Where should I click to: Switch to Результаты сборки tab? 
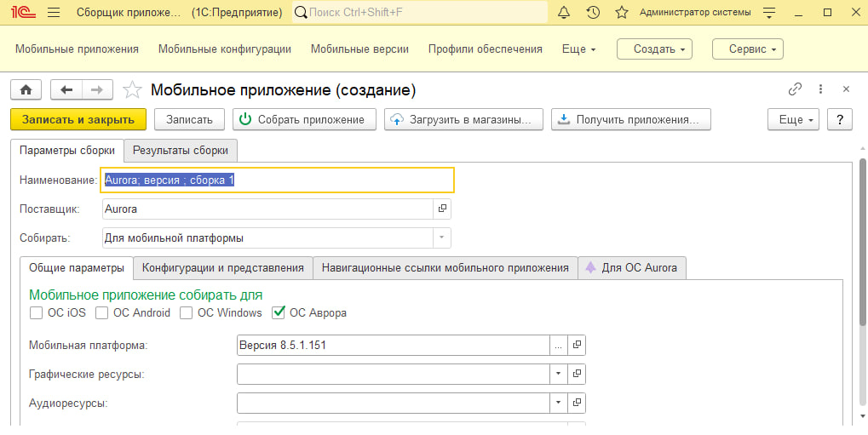pyautogui.click(x=180, y=151)
